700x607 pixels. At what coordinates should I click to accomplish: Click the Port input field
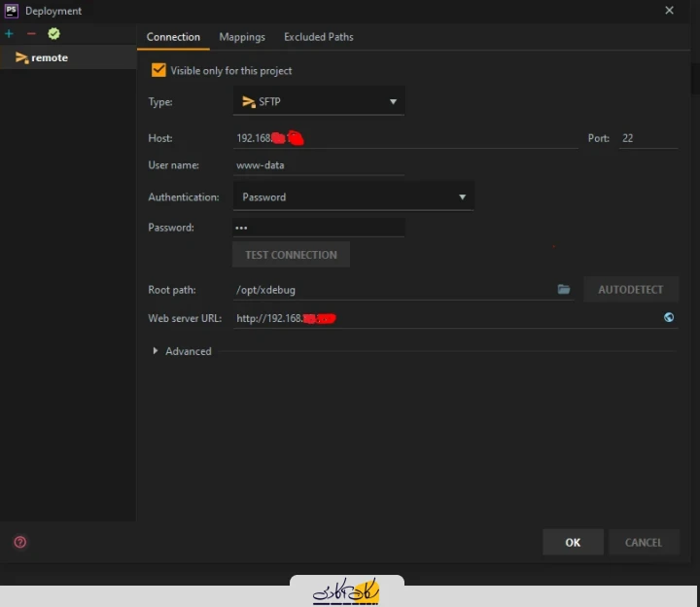647,138
